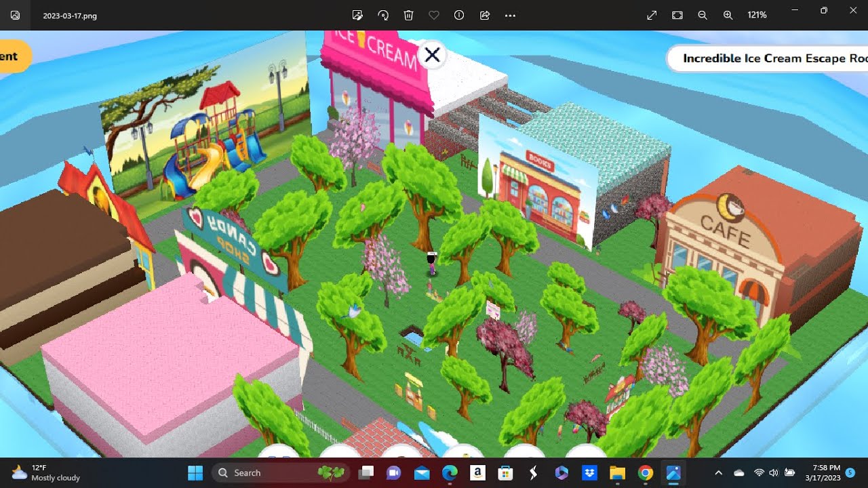Click the Zoom to fit icon

tap(677, 15)
